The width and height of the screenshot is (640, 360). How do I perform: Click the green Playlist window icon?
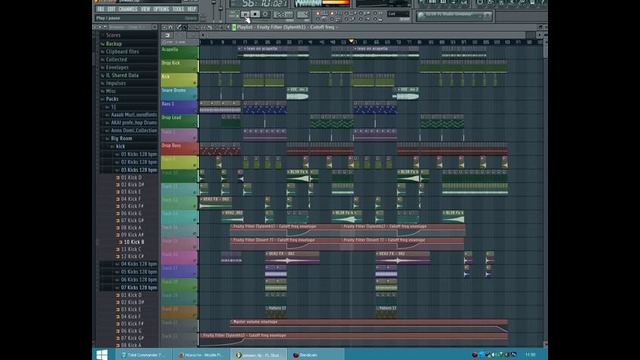point(234,27)
